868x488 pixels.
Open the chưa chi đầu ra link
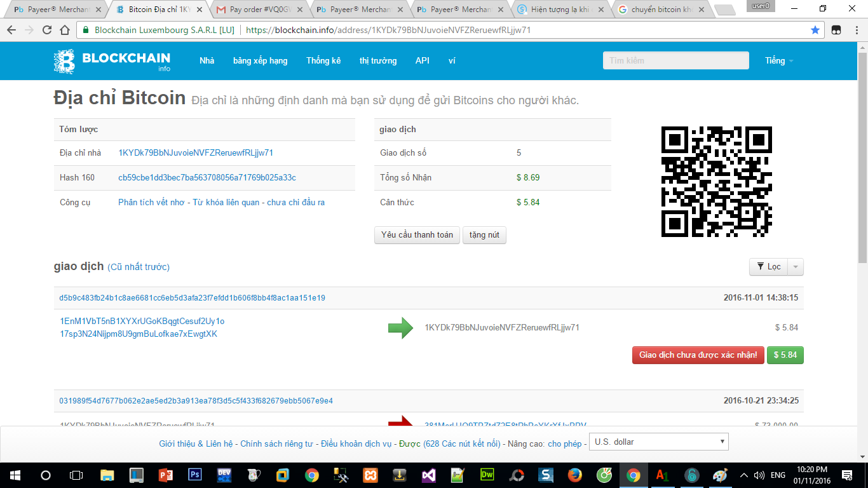[x=296, y=202]
